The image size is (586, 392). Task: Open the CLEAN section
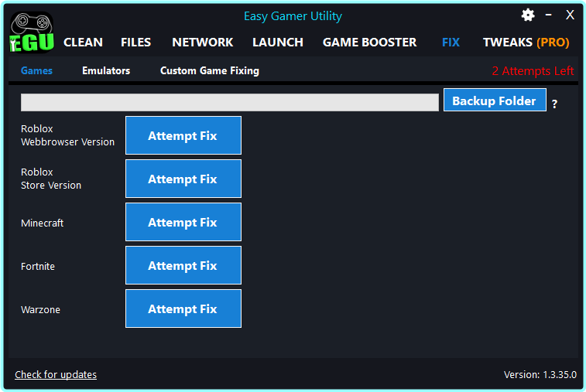83,43
